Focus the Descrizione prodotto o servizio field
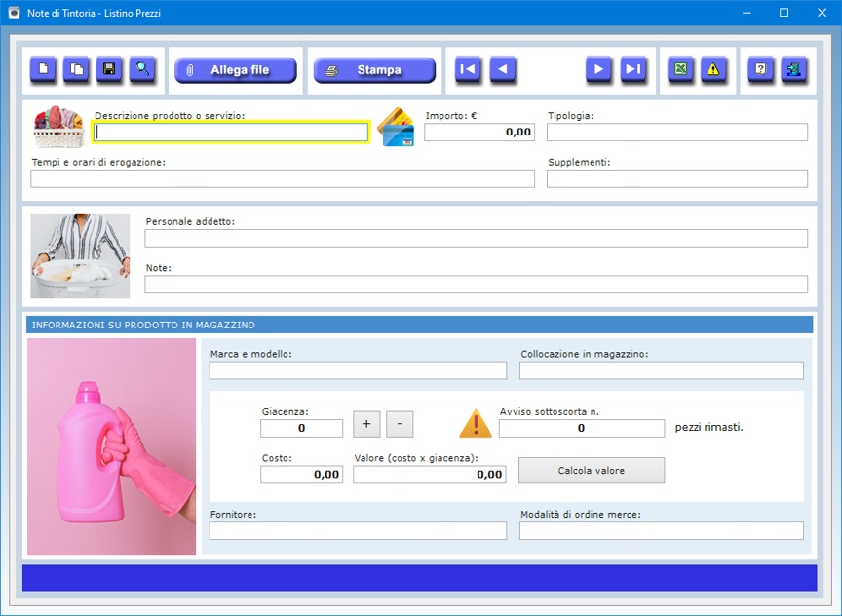Screen dimensions: 842x616 tap(231, 133)
